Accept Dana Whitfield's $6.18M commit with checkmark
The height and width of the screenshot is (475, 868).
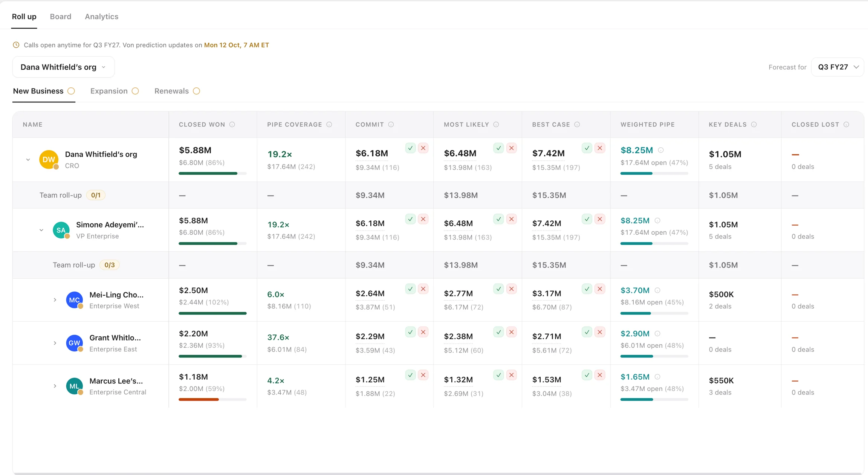[x=410, y=148]
